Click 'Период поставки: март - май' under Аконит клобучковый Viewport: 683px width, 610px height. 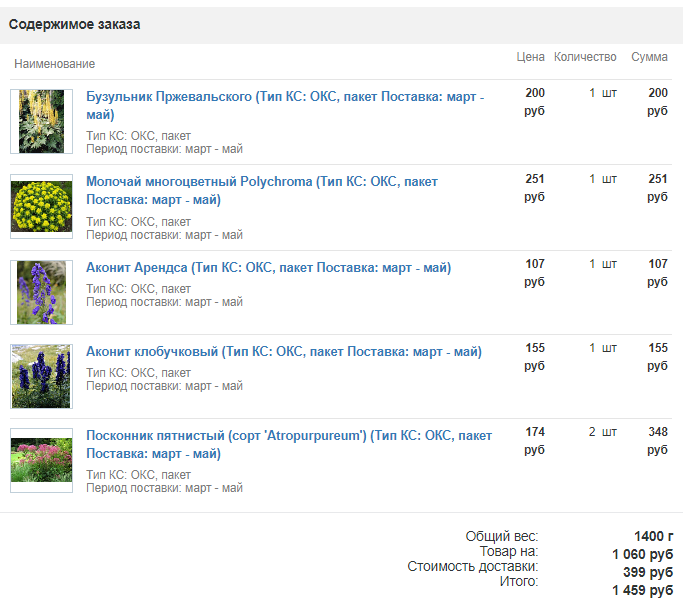click(164, 386)
